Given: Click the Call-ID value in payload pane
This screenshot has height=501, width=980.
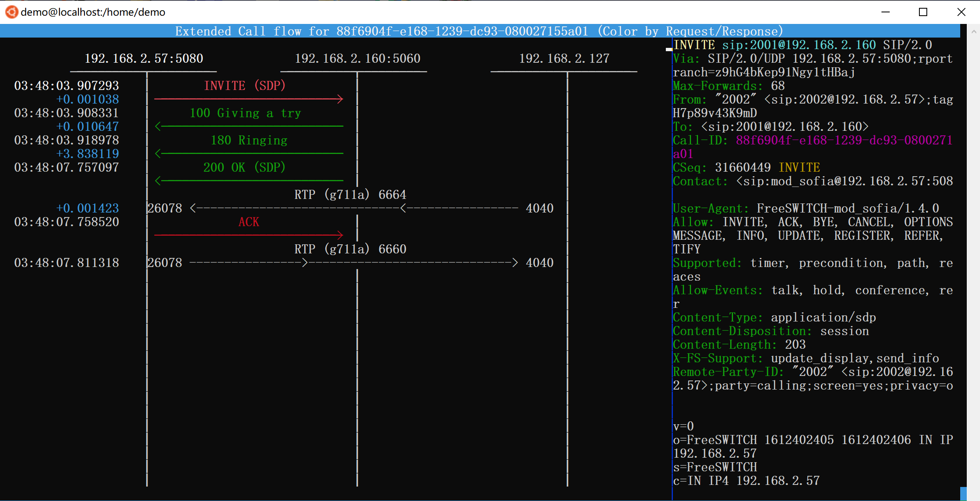Looking at the screenshot, I should pos(844,140).
